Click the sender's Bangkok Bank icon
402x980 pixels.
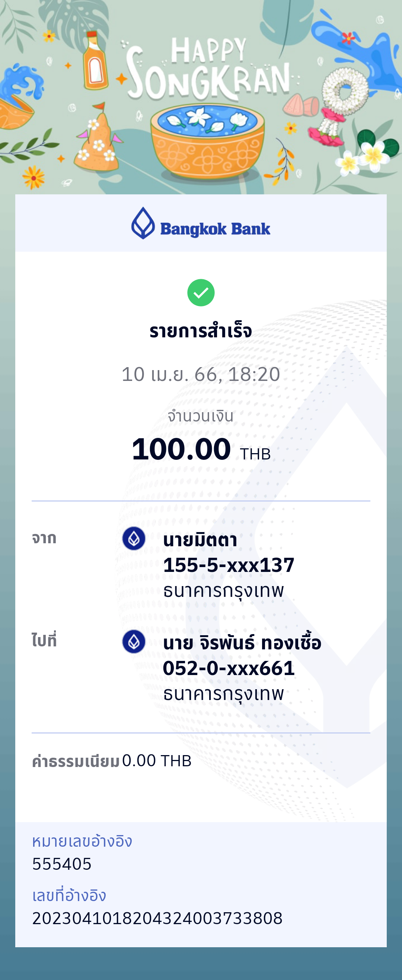tap(134, 538)
